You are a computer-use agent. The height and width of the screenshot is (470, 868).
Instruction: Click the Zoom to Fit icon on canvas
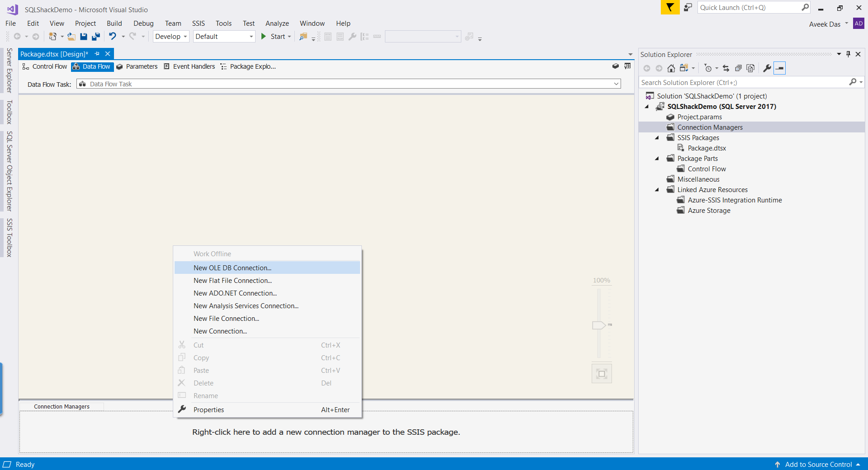602,374
